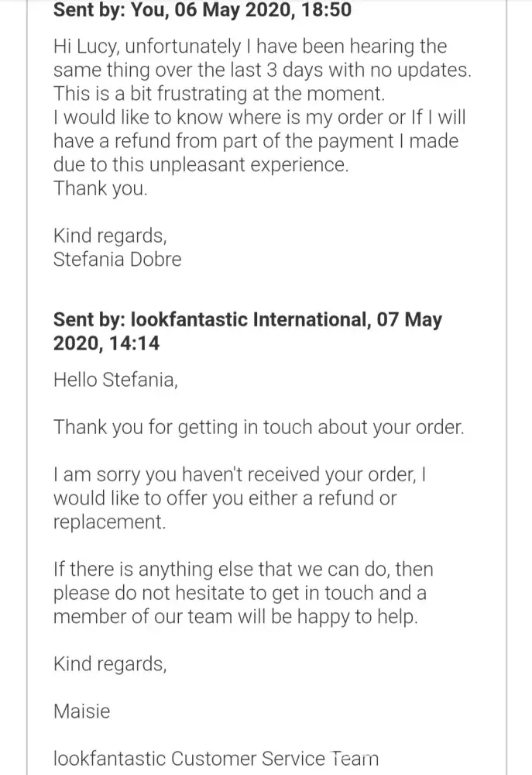The image size is (532, 775).
Task: Open the "lookfantastic International" sender header
Action: click(x=247, y=319)
